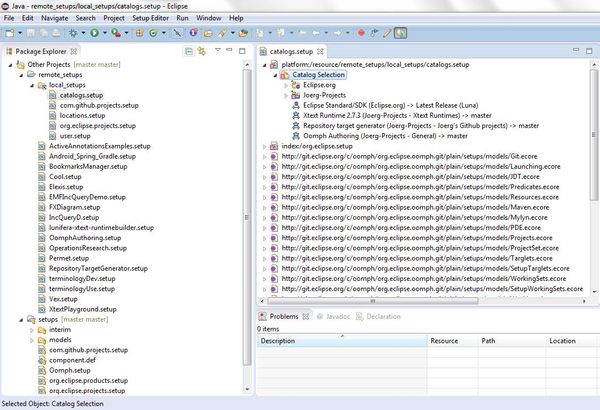Select the Package Explorer tab
Viewport: 600px width, 410px height.
(x=41, y=51)
